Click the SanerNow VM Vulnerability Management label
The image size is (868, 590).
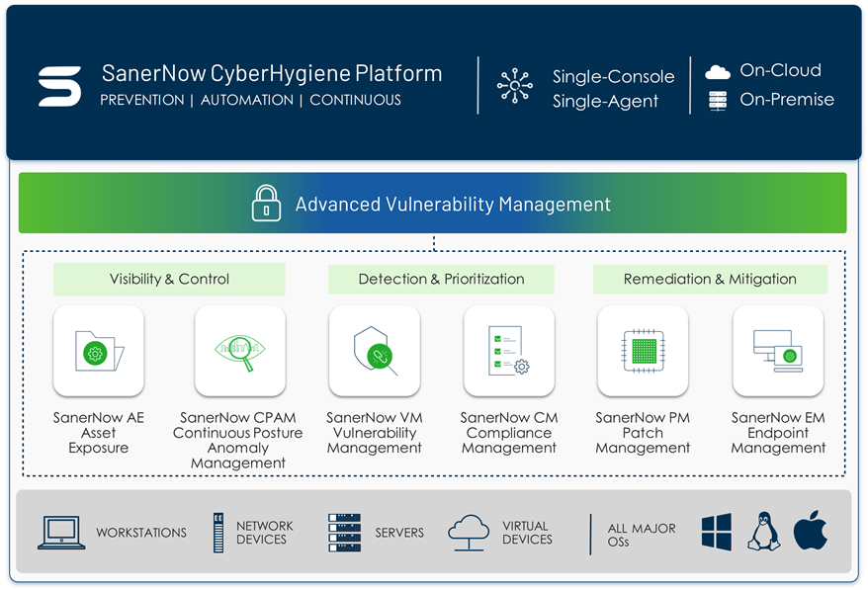pyautogui.click(x=375, y=433)
